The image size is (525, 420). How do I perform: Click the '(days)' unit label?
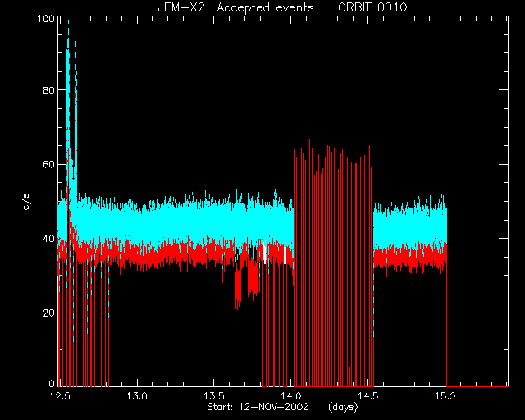tap(343, 407)
